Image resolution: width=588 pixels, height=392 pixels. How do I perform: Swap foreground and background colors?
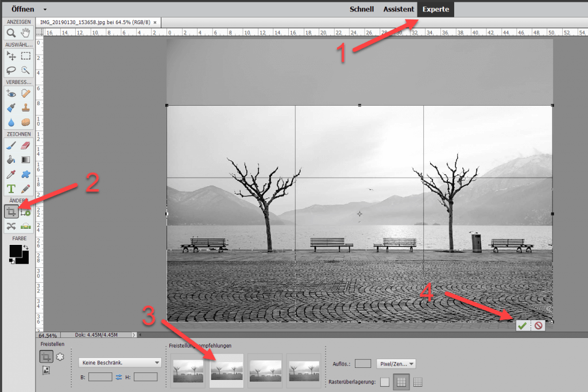pos(26,247)
